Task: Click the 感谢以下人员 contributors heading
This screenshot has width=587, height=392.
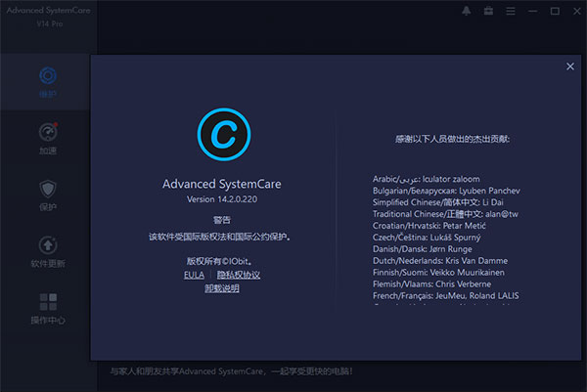Action: [x=452, y=139]
